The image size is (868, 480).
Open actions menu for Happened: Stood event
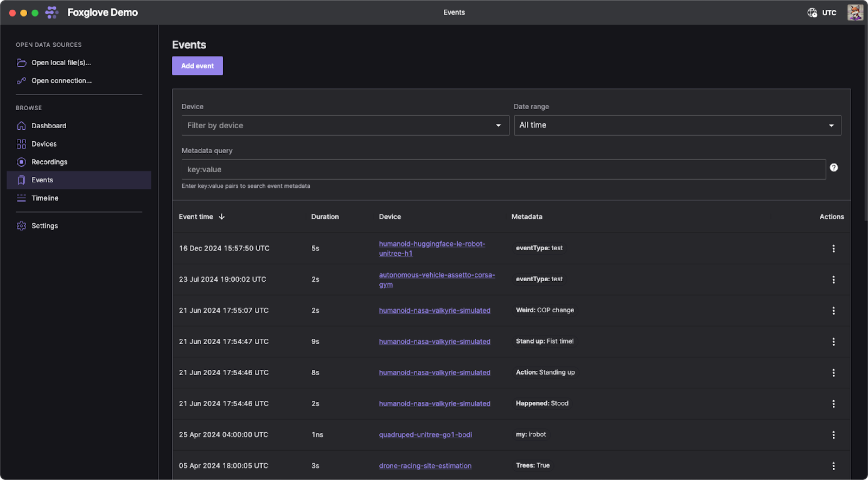coord(833,404)
